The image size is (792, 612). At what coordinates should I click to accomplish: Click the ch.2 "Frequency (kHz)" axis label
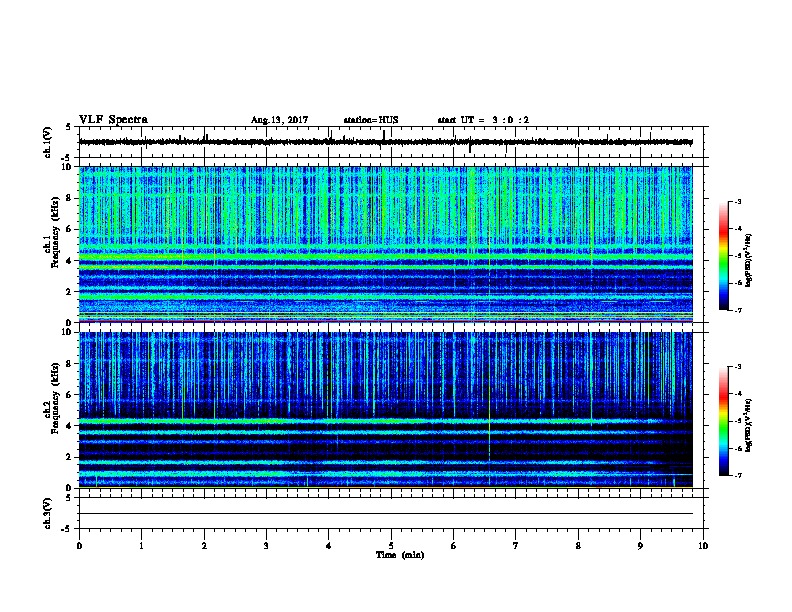[55, 398]
